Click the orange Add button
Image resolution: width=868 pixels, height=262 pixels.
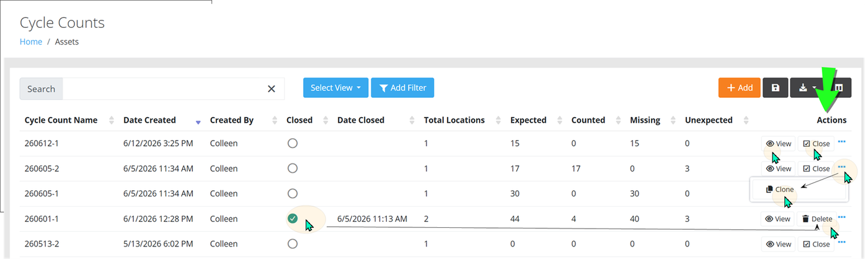739,88
